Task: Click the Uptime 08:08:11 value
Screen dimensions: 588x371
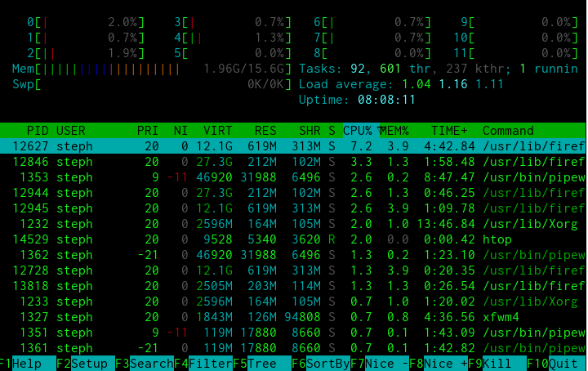Action: click(386, 101)
